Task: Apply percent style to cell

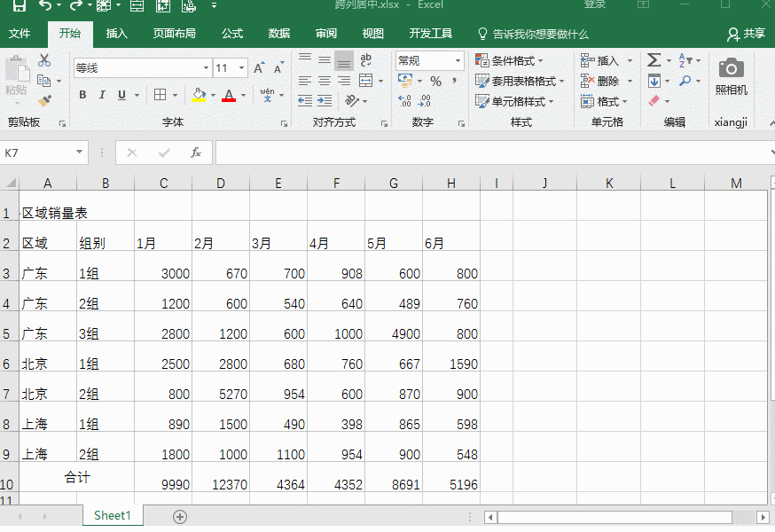Action: (x=435, y=82)
